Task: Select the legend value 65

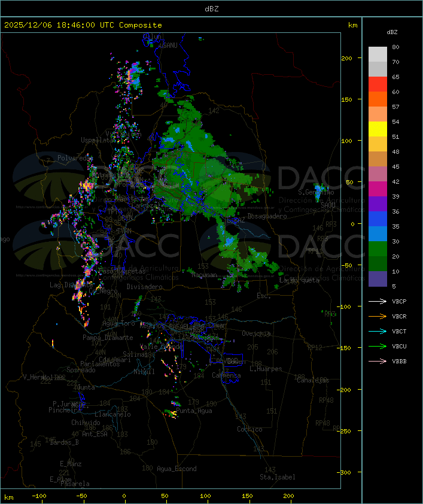Action: pos(395,77)
